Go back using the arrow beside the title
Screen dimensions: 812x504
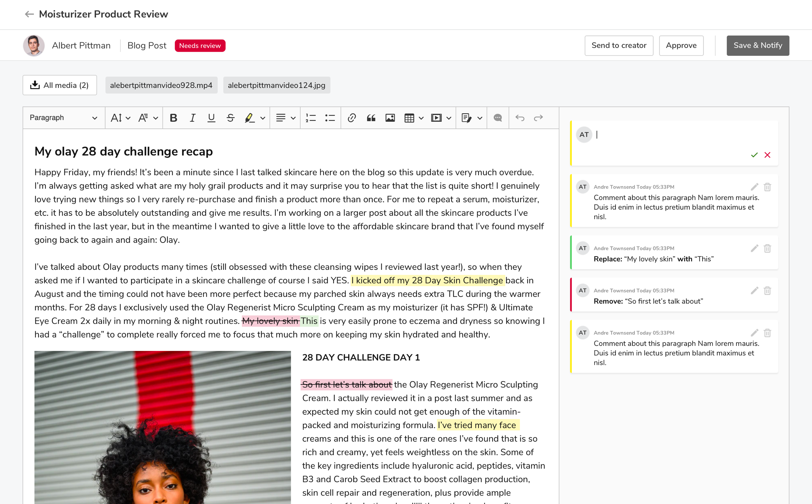coord(29,14)
